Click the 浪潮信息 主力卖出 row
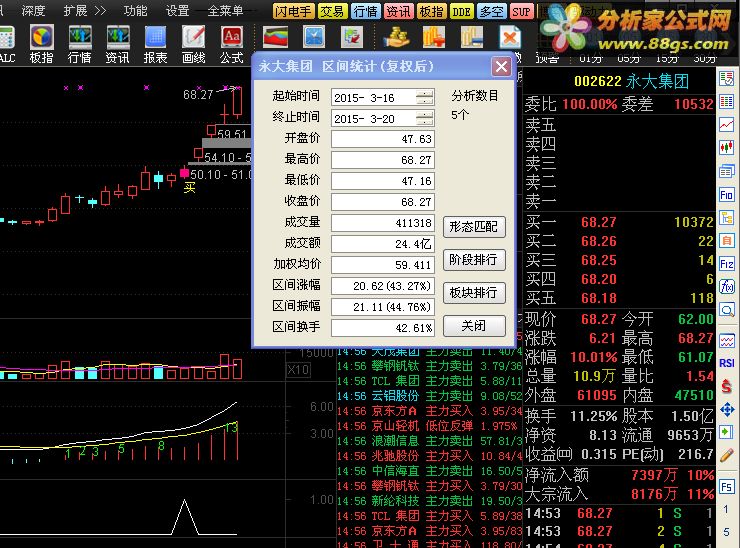Screen dimensions: 740x548 [x=429, y=441]
